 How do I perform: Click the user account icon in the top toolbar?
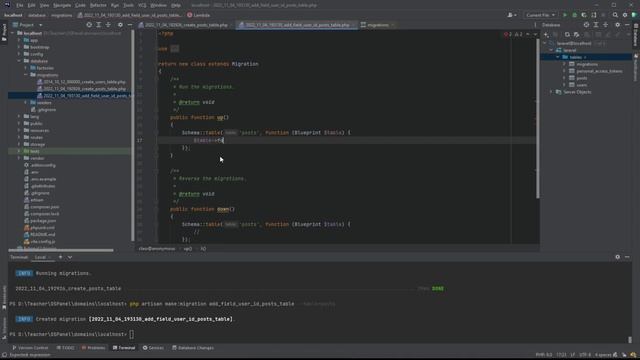click(511, 15)
